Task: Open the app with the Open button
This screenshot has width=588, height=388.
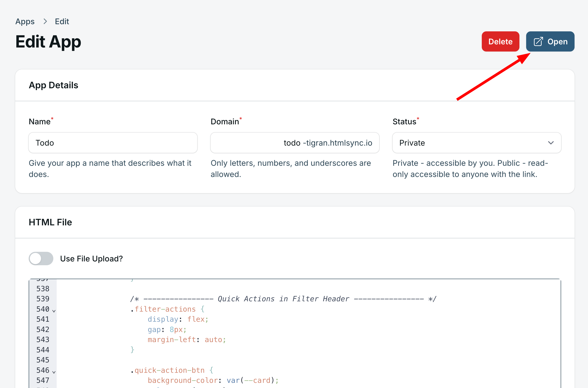Action: point(550,41)
